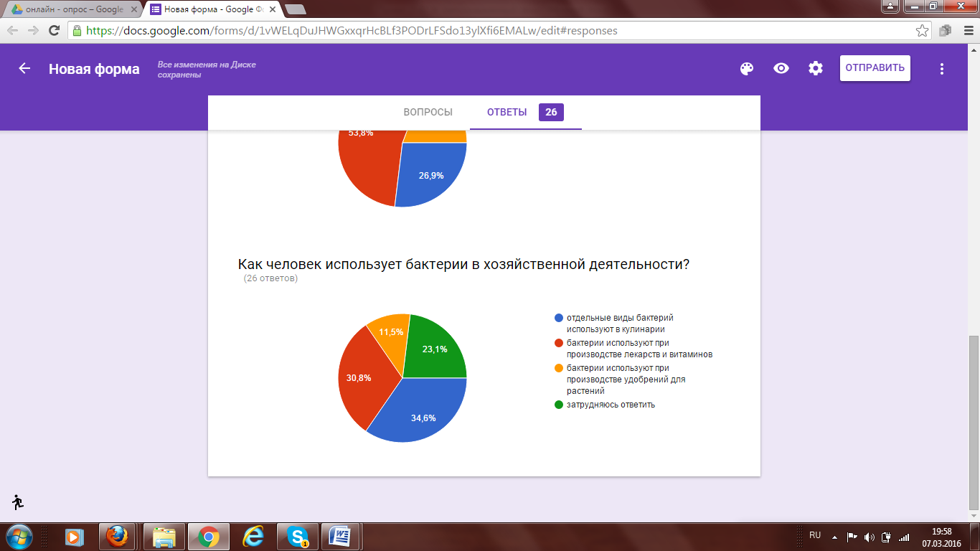Open the three-dot more options menu
This screenshot has height=551, width=980.
942,69
